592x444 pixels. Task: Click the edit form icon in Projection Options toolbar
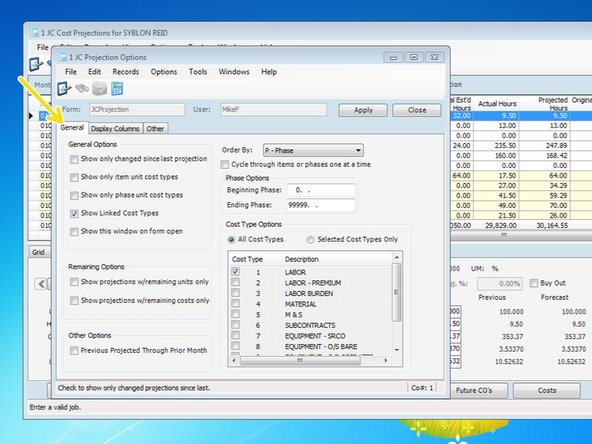click(64, 88)
